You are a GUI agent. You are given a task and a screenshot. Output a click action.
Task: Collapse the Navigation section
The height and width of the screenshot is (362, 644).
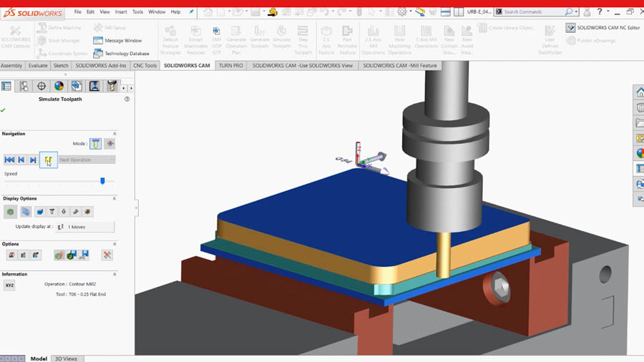114,134
